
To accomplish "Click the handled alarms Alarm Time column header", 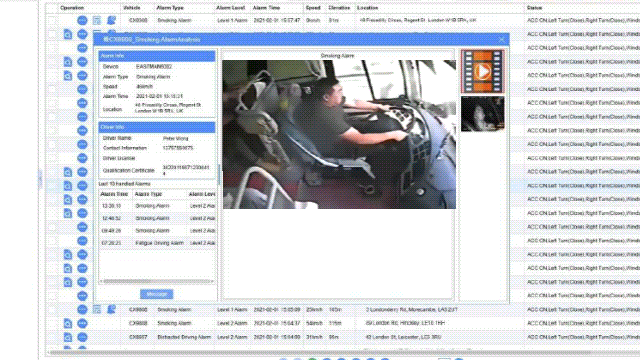I will pos(114,194).
